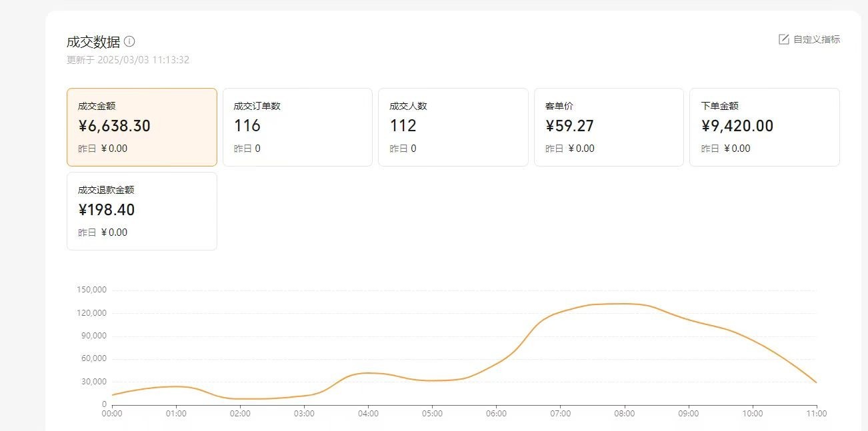Image resolution: width=868 pixels, height=431 pixels.
Task: Show the 客单价 metric card
Action: coord(609,127)
